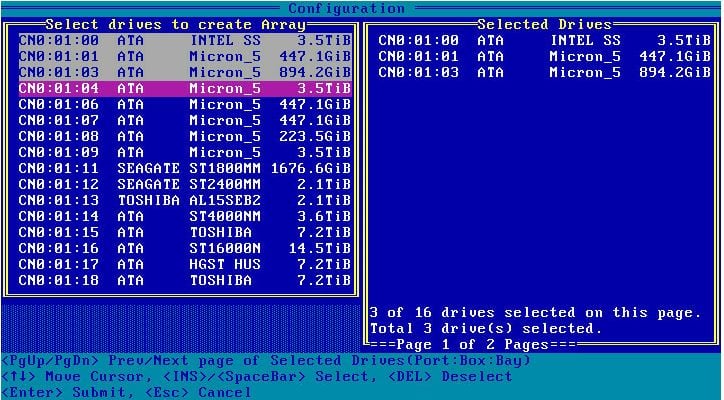This screenshot has height=400, width=724.
Task: Select TOSHIBA drive row CN0:01:18
Action: point(185,280)
